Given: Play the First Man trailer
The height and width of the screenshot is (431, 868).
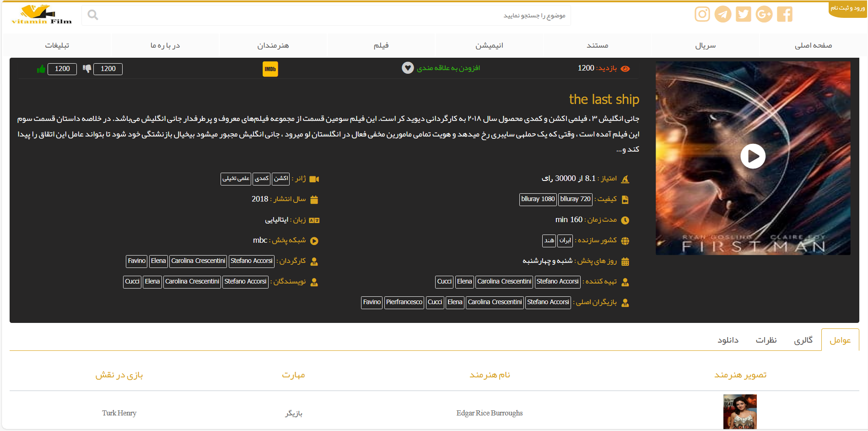Looking at the screenshot, I should coord(753,156).
